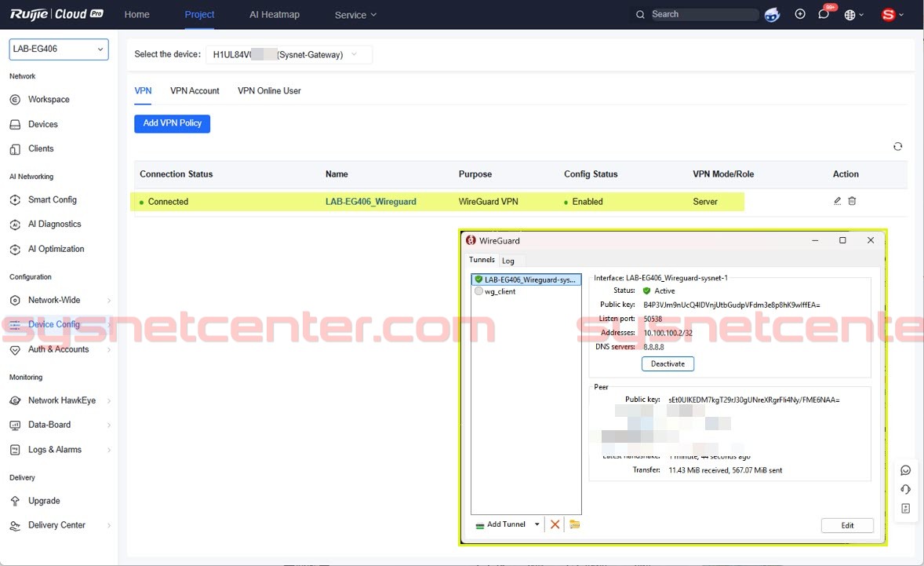The width and height of the screenshot is (924, 566).
Task: Expand Network HawkEye in the sidebar
Action: (x=61, y=400)
